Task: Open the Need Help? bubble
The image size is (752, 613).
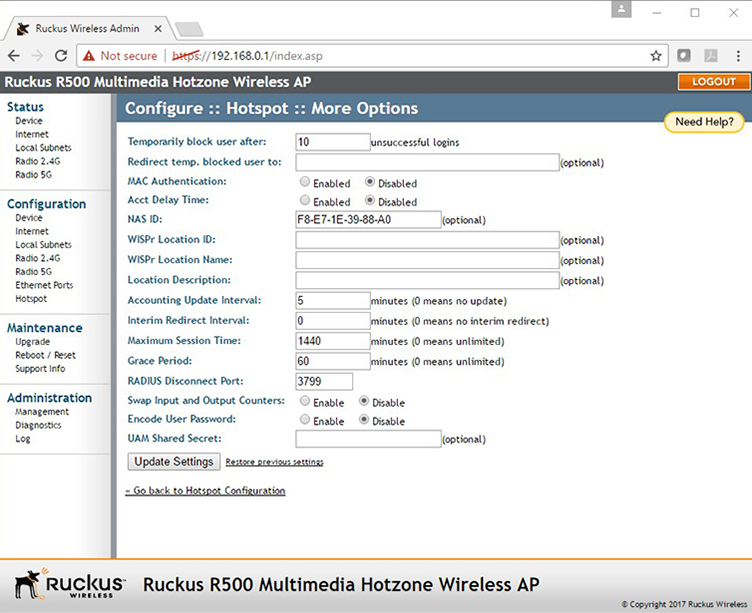Action: [703, 122]
